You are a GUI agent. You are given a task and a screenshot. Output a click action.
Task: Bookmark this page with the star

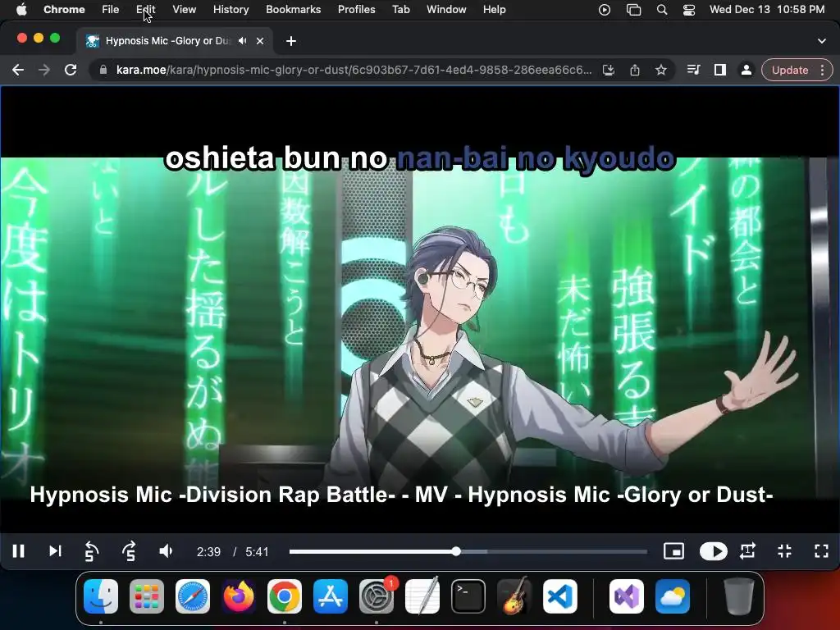click(661, 71)
